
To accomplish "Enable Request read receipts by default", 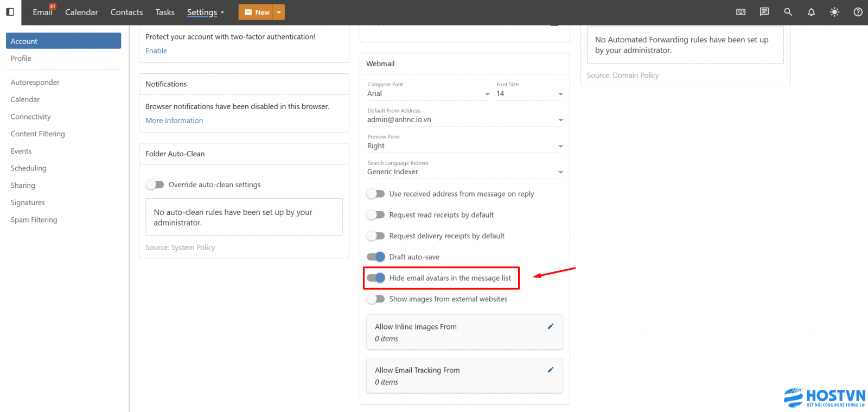I will pos(375,215).
